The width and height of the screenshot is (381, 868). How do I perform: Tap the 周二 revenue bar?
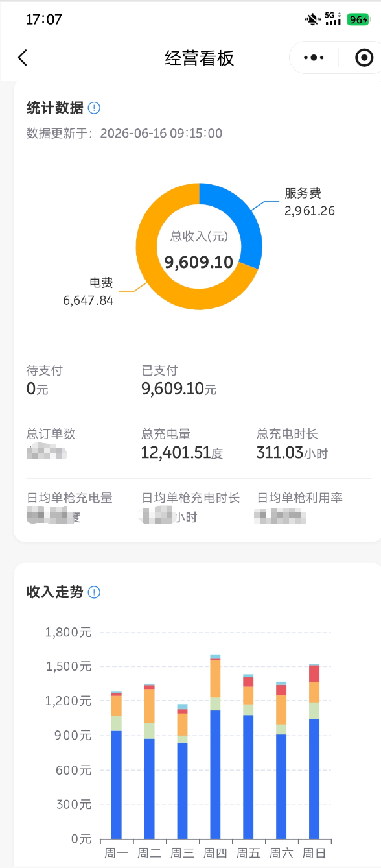click(150, 761)
